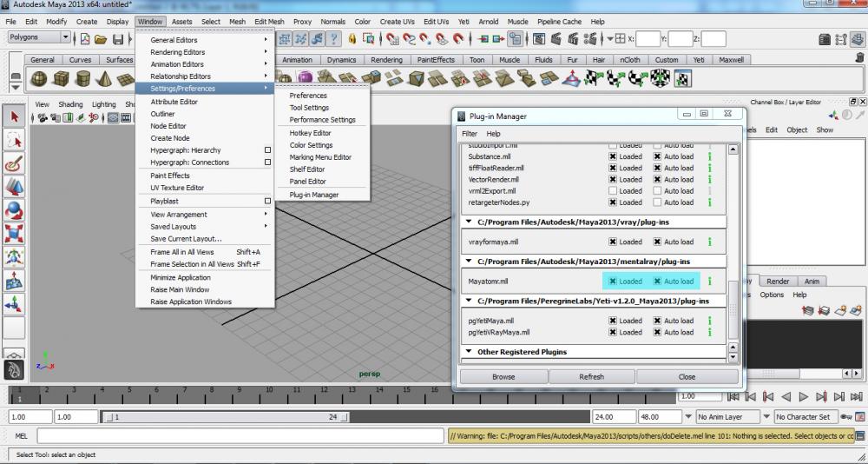This screenshot has height=464, width=868.
Task: Activate the Rotate tool in toolbox
Action: click(x=14, y=210)
